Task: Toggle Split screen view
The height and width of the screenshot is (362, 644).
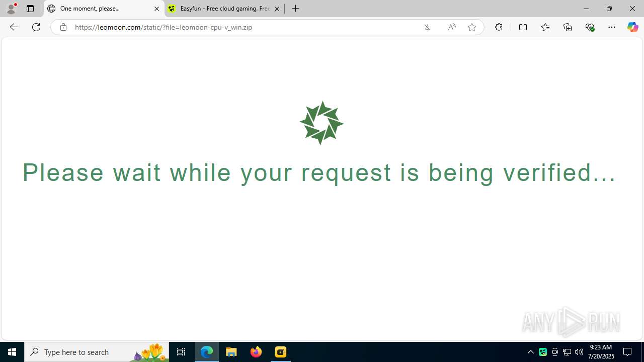Action: (523, 27)
